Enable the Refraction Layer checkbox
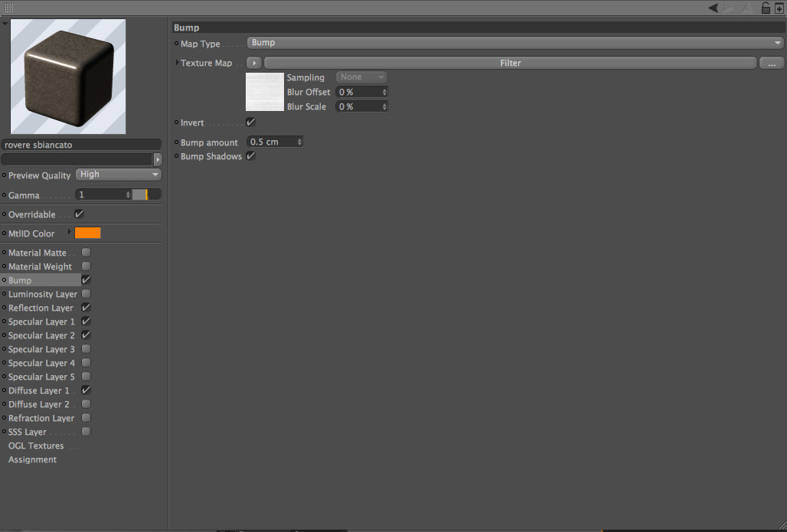Screen dimensions: 787x532 pos(87,418)
